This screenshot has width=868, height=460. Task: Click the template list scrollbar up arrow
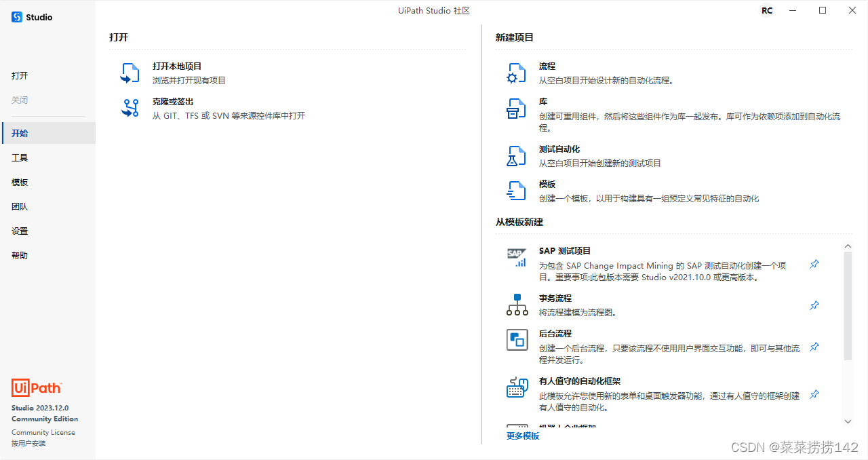[x=848, y=246]
